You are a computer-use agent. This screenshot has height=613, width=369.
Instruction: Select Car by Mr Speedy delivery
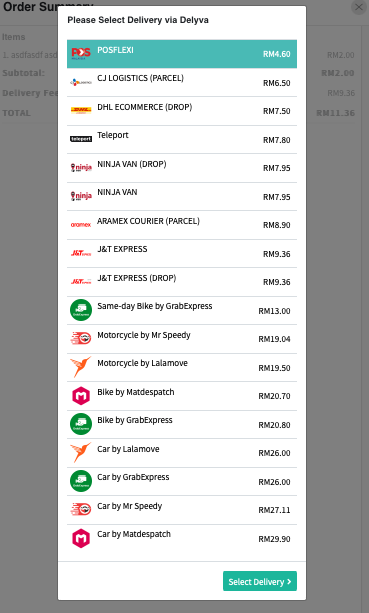(x=182, y=510)
